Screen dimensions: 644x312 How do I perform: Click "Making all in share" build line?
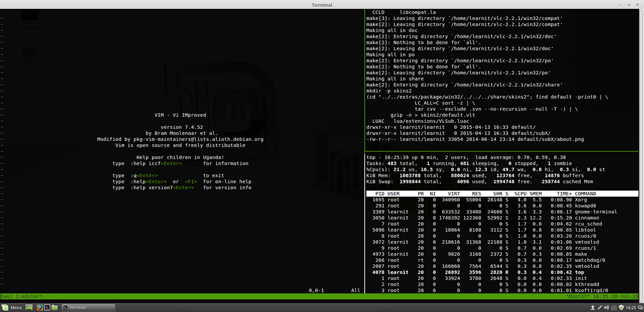(x=395, y=79)
